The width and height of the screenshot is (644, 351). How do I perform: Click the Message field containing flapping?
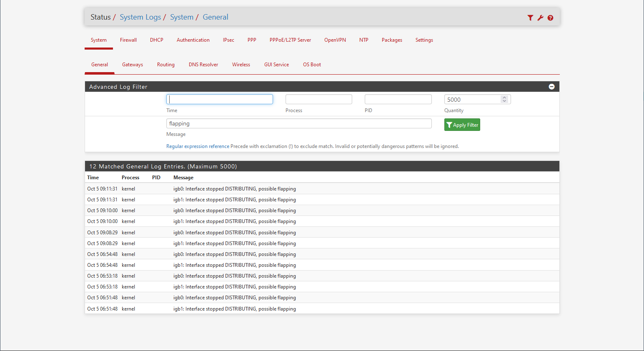(299, 123)
